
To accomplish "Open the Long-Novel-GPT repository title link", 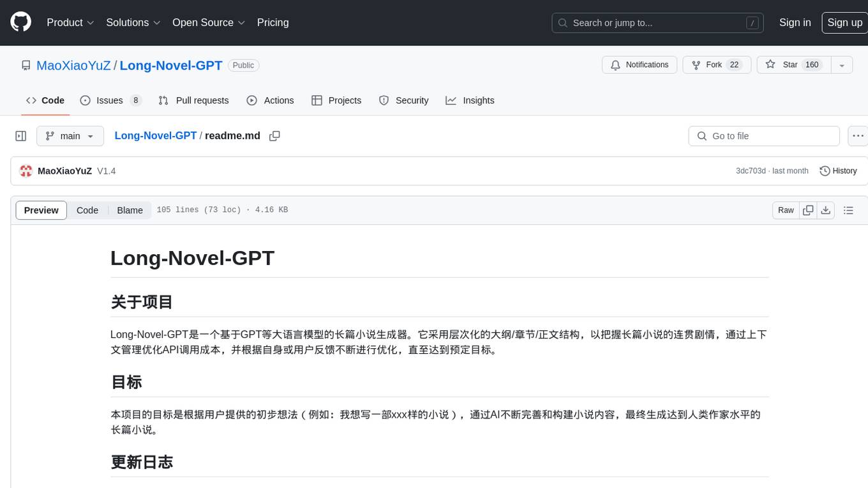I will [171, 65].
